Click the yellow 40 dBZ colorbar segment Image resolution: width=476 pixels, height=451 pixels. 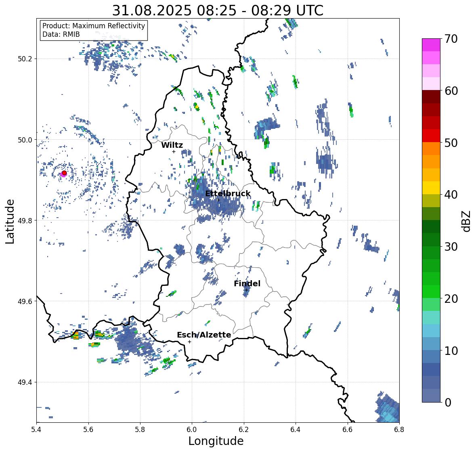[431, 188]
